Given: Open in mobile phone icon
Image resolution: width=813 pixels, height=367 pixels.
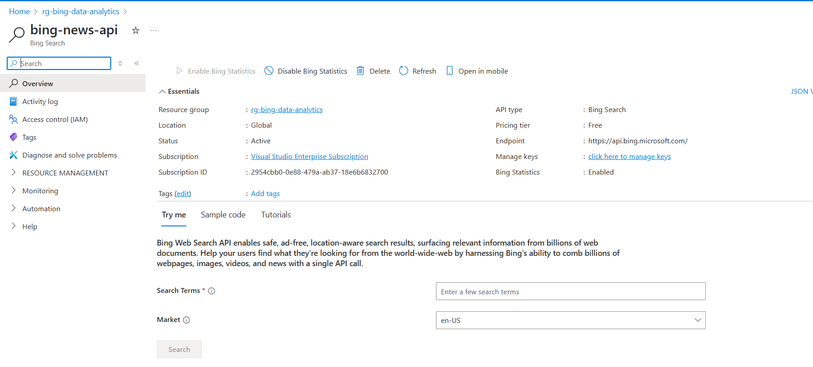Looking at the screenshot, I should tap(450, 71).
